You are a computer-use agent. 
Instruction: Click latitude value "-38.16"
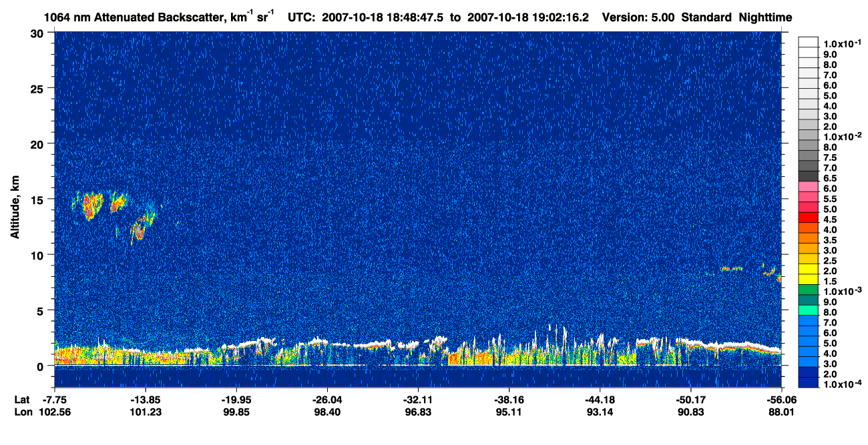coord(509,399)
